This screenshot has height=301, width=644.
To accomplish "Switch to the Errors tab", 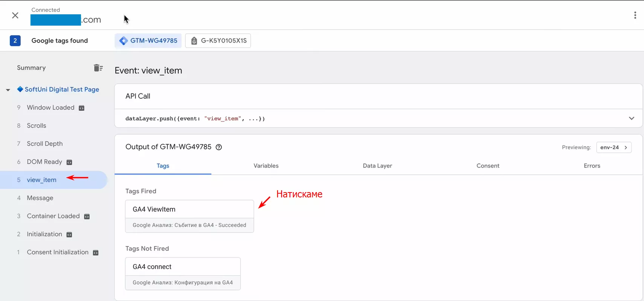I will click(x=592, y=166).
